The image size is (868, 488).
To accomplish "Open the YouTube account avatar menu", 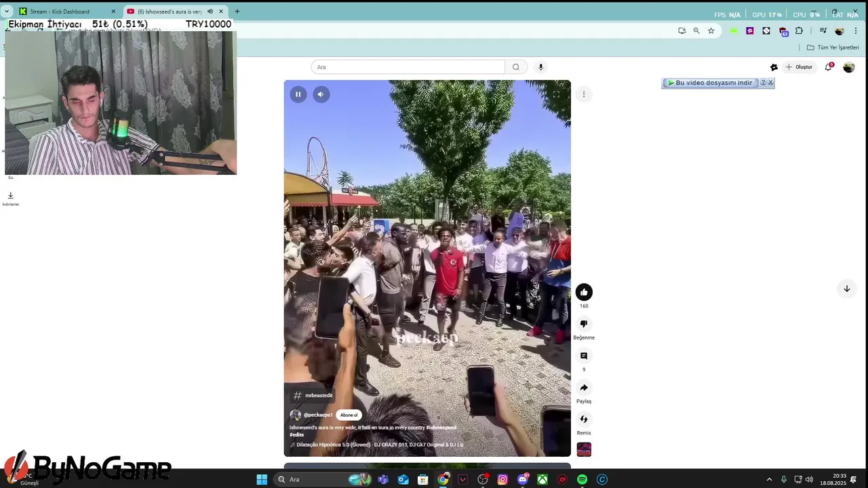I will pyautogui.click(x=848, y=67).
